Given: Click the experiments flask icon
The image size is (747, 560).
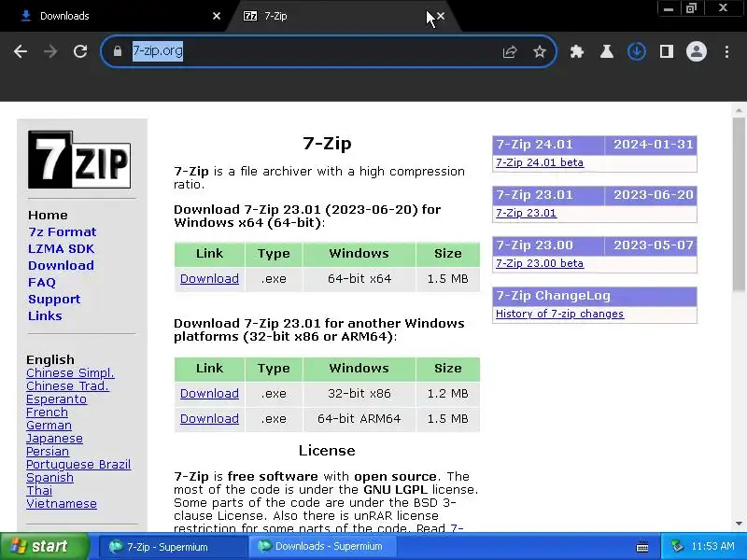Looking at the screenshot, I should [606, 51].
